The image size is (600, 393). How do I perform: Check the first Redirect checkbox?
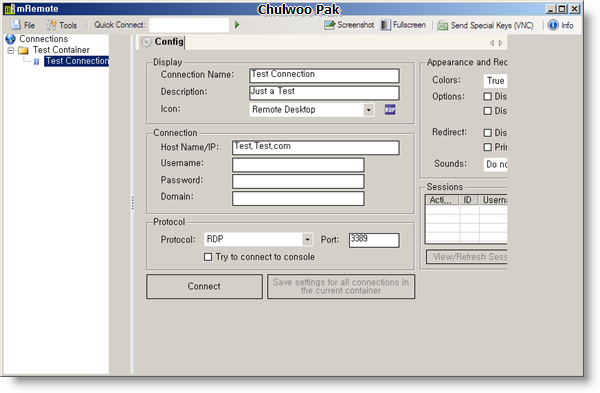(487, 133)
